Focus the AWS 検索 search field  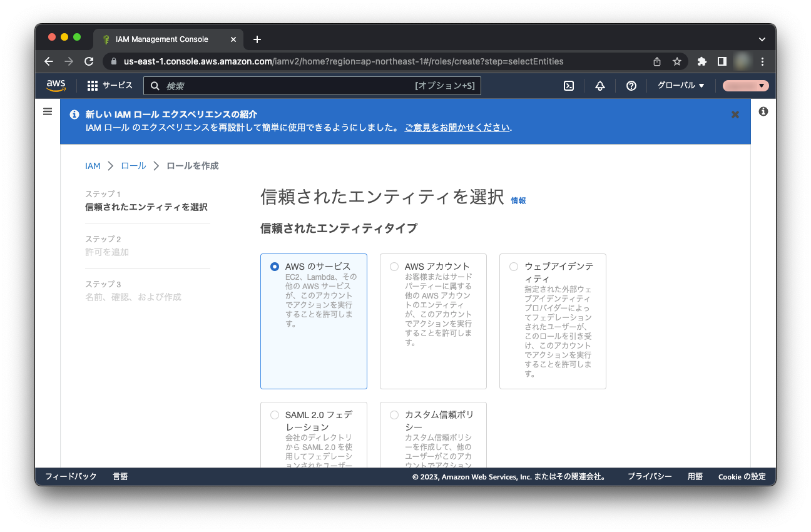tap(288, 86)
